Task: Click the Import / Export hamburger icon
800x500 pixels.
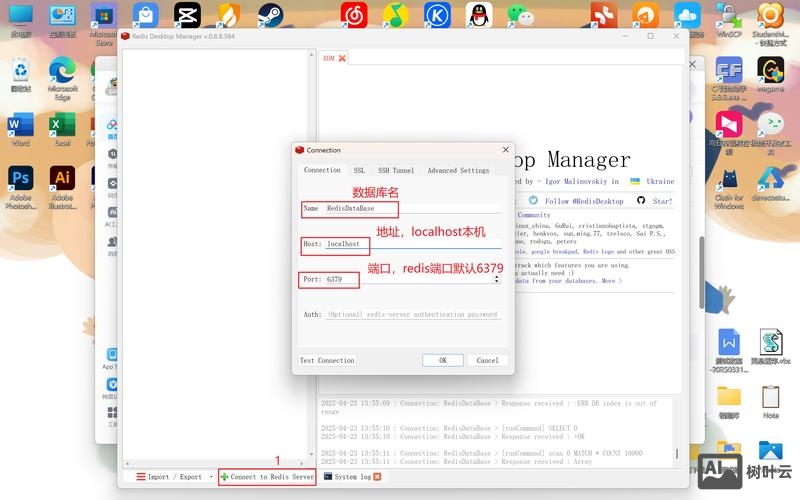Action: tap(141, 477)
